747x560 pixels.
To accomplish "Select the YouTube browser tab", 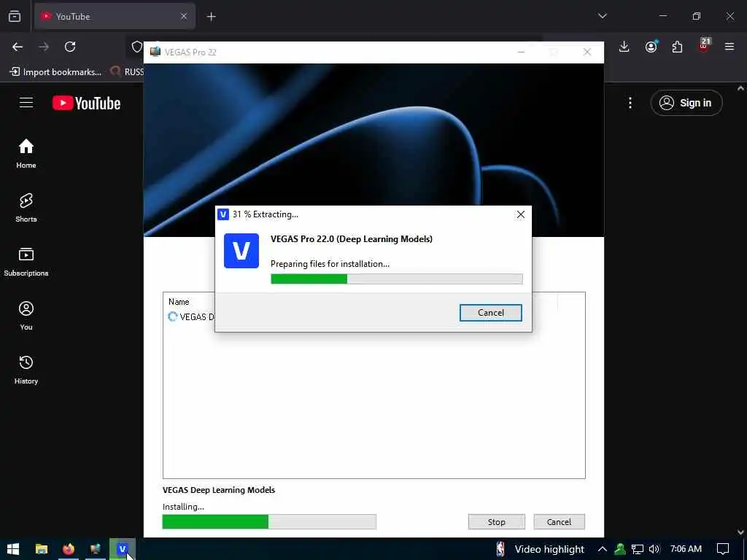I will click(x=115, y=17).
